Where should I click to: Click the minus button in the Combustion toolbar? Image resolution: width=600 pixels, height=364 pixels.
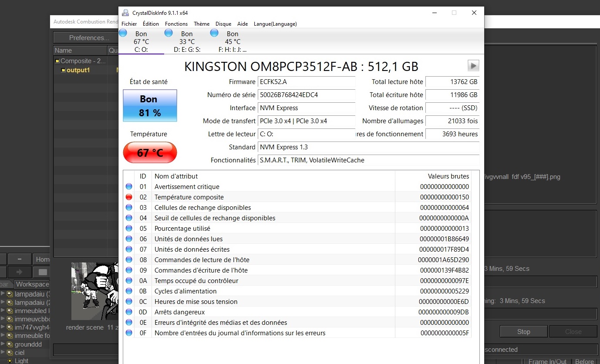[20, 260]
